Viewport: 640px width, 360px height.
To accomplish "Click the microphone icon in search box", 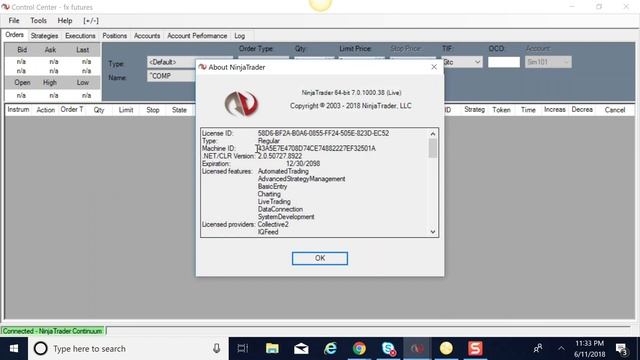I will pos(216,348).
